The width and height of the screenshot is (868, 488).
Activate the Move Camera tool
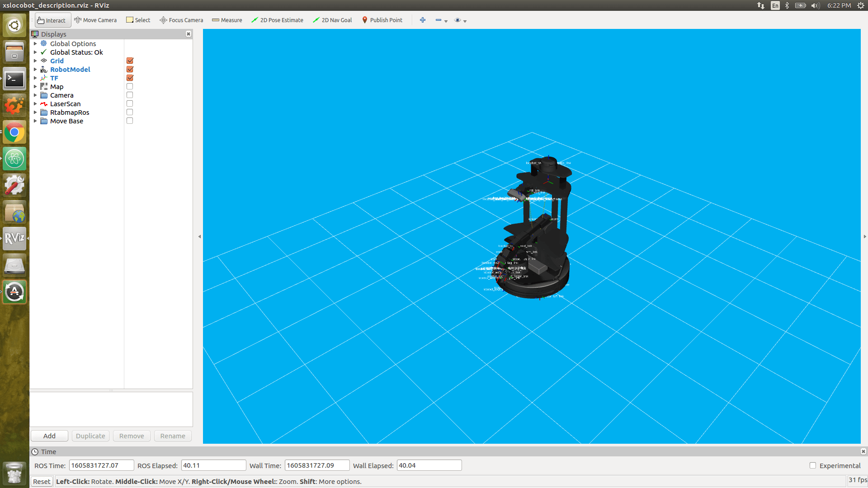click(x=95, y=20)
